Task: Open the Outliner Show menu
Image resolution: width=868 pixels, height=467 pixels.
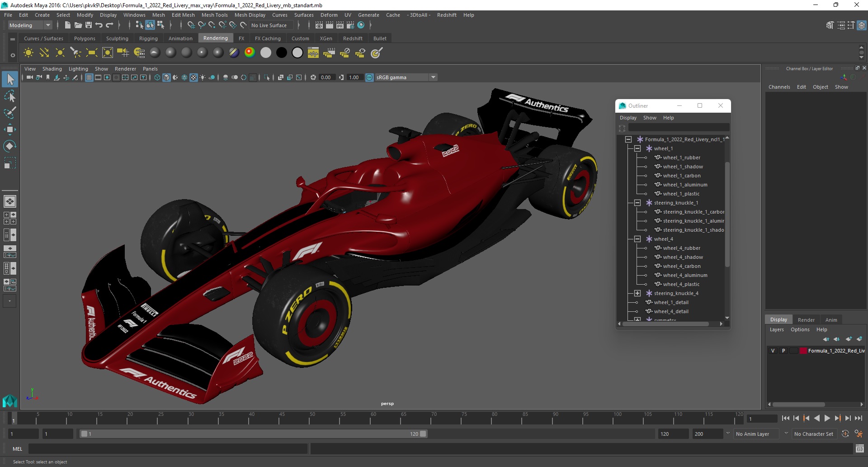Action: [650, 118]
